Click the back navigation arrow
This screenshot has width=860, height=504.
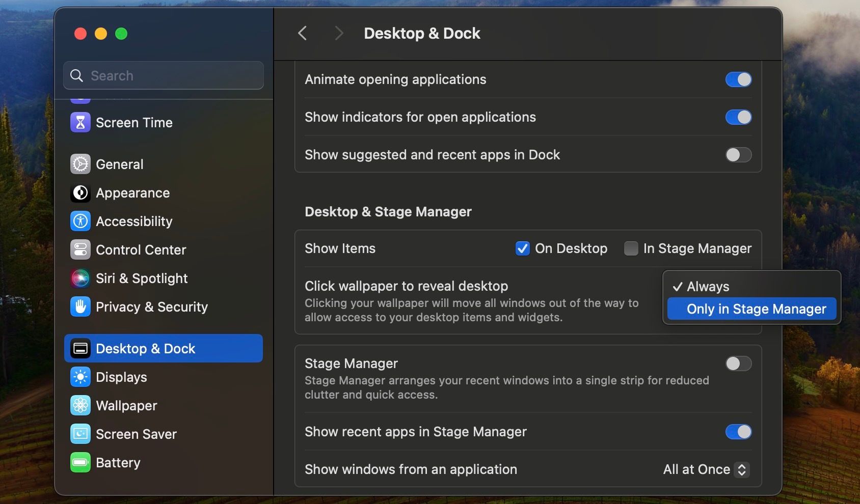tap(302, 33)
